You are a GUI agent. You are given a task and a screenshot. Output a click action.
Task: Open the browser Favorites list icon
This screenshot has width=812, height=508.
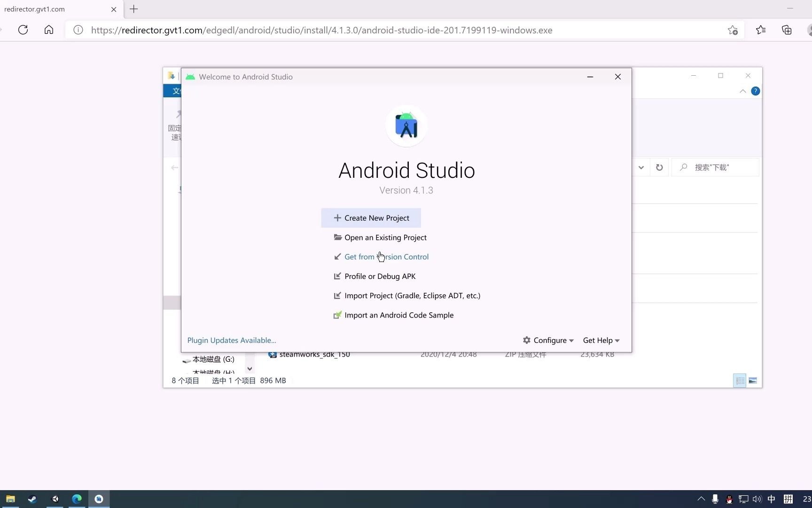pos(761,30)
